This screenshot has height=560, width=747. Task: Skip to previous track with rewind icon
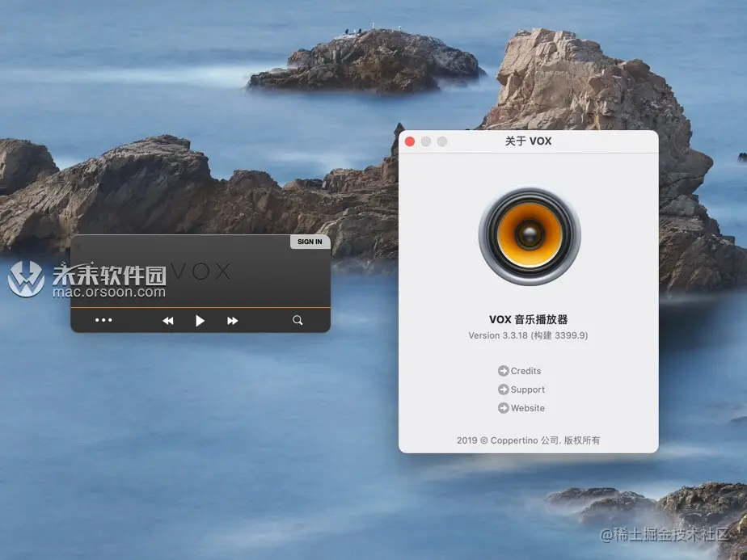pos(167,321)
